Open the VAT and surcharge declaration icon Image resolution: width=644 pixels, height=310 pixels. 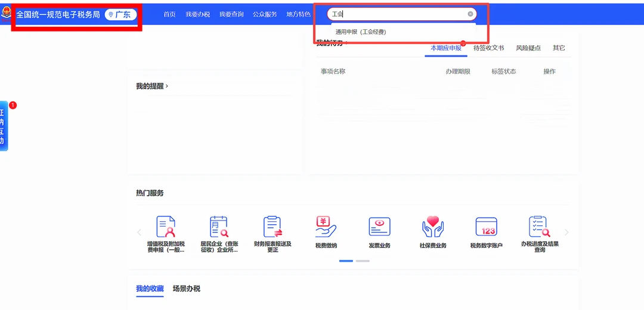166,227
